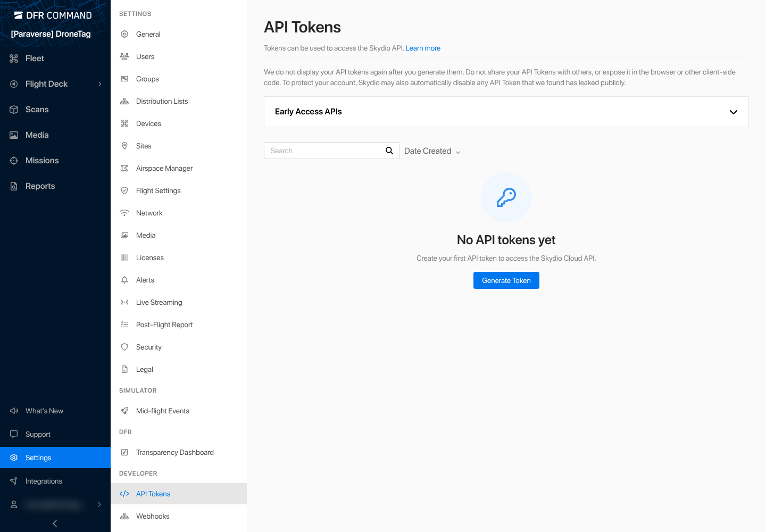Screen dimensions: 766x532
Task: Open the Webhooks page link
Action: [x=179, y=516]
